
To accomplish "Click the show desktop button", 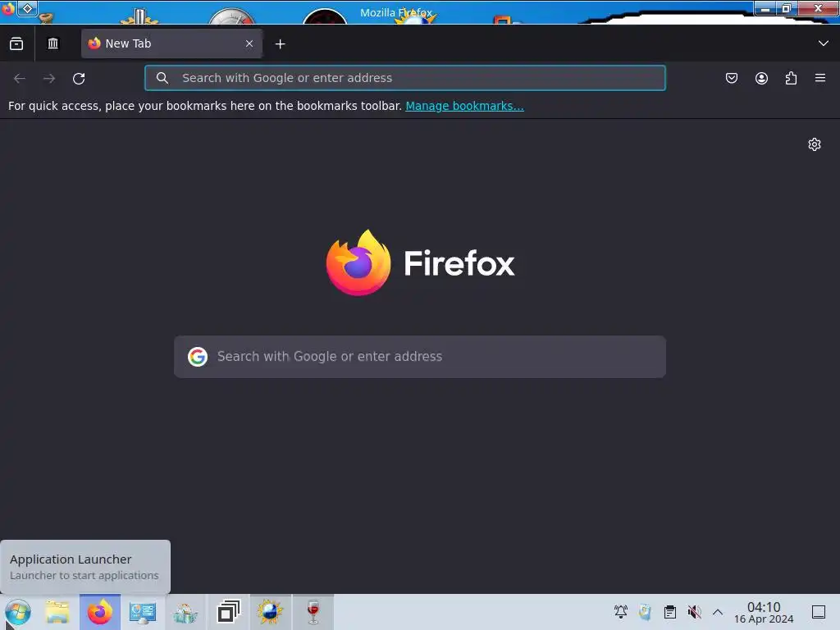I will click(x=819, y=612).
